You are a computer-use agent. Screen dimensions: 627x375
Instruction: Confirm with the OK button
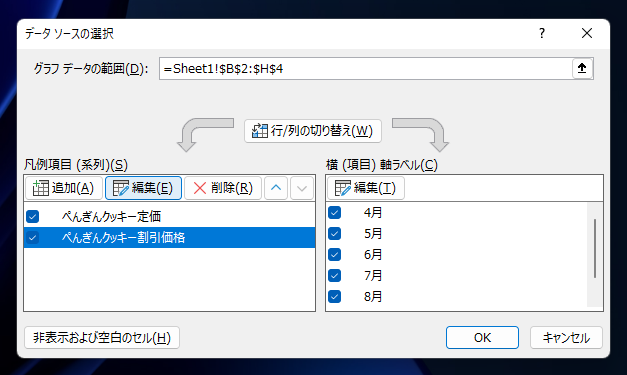482,338
